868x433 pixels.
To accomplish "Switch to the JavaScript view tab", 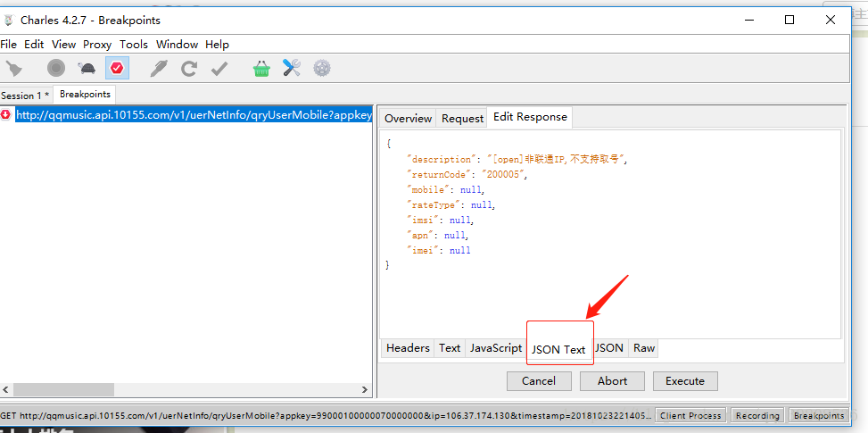I will (496, 347).
